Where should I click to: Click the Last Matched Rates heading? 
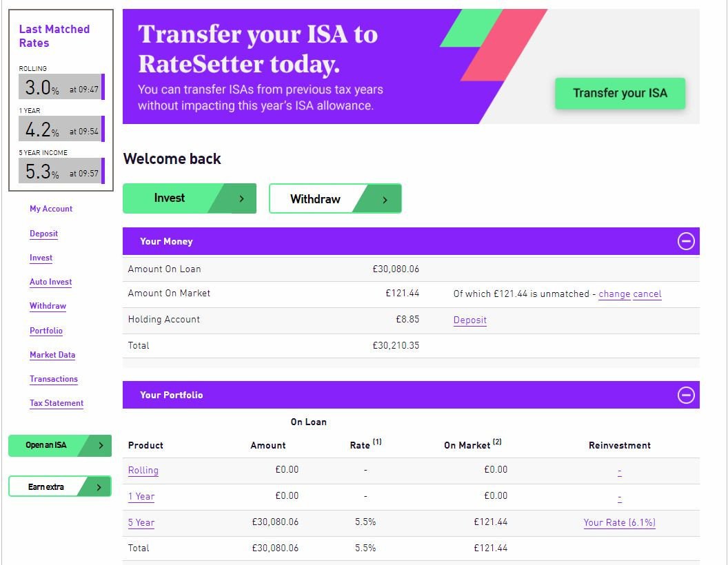coord(54,37)
